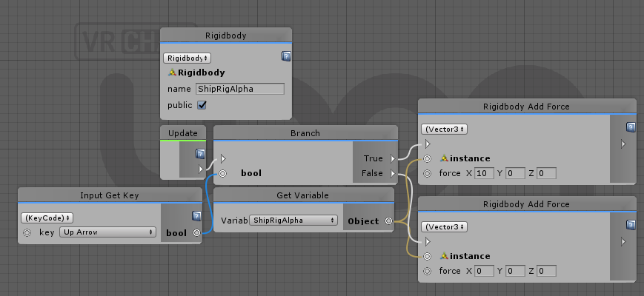
Task: Click help icon on bottom Rigidbody Add Force node
Action: click(x=631, y=225)
